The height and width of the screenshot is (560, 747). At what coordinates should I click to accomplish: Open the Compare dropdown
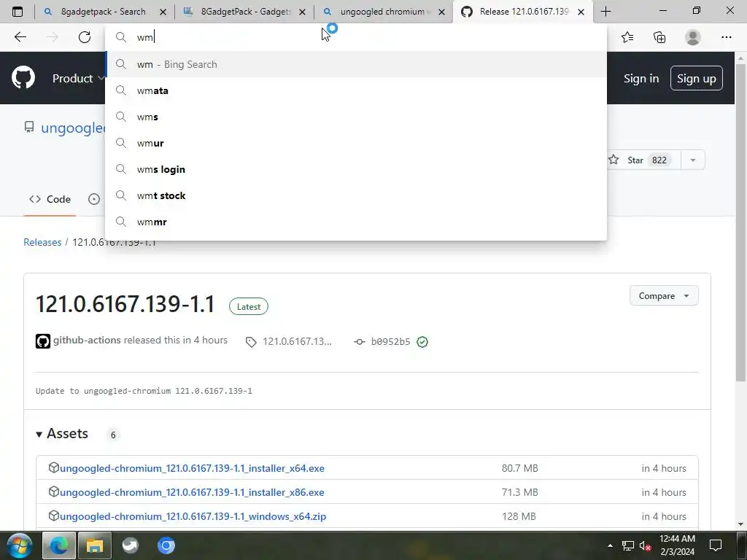(x=664, y=296)
